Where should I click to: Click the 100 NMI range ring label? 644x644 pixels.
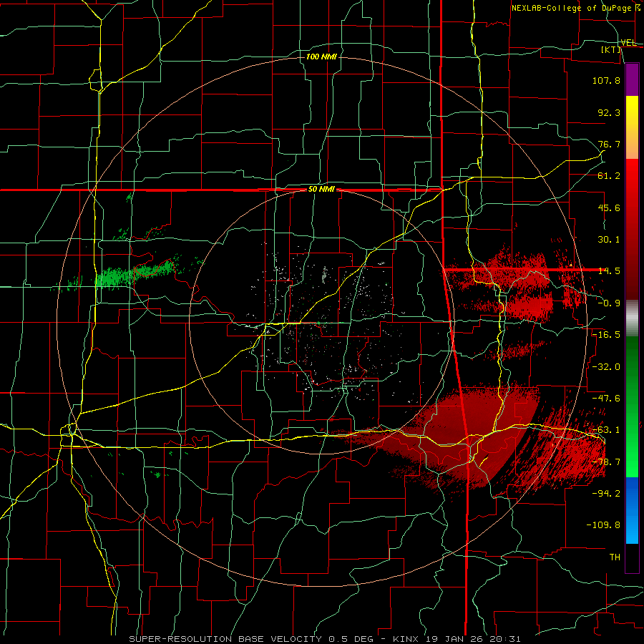(321, 57)
